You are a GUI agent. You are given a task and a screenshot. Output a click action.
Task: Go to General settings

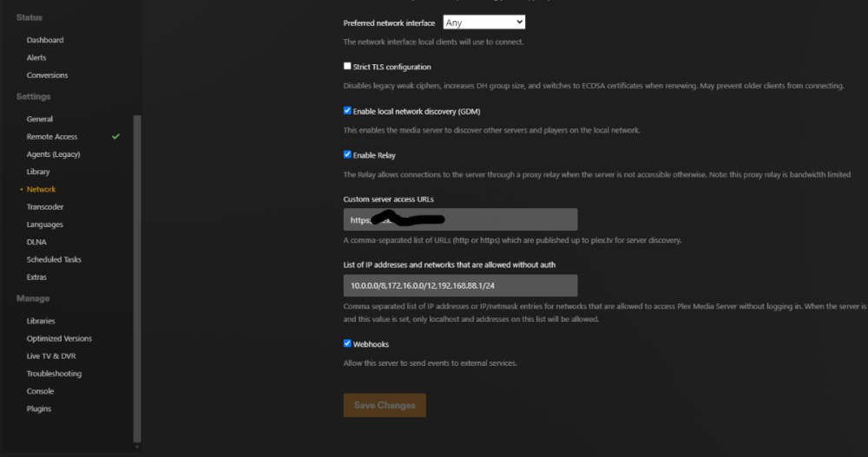coord(40,119)
